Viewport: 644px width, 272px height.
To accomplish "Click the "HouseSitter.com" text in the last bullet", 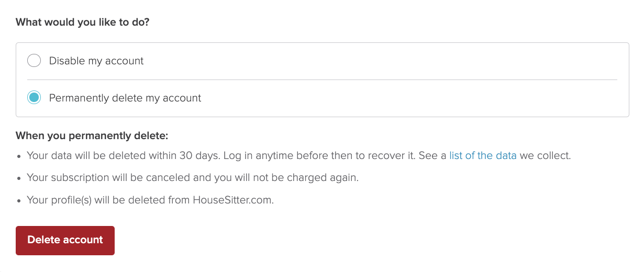I will [x=233, y=200].
